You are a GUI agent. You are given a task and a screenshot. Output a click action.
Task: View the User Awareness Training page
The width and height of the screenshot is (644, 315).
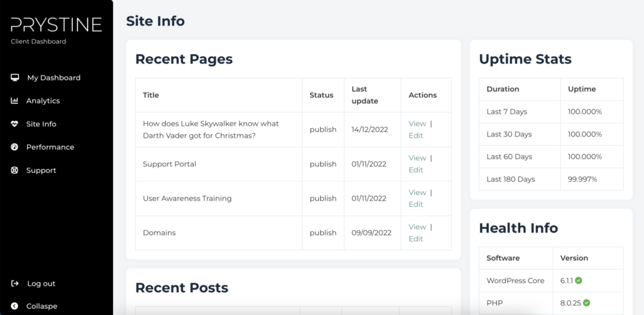click(x=418, y=192)
